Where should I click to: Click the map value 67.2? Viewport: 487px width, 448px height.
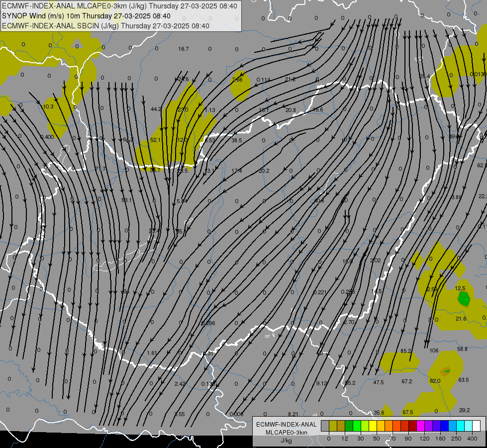click(x=407, y=381)
